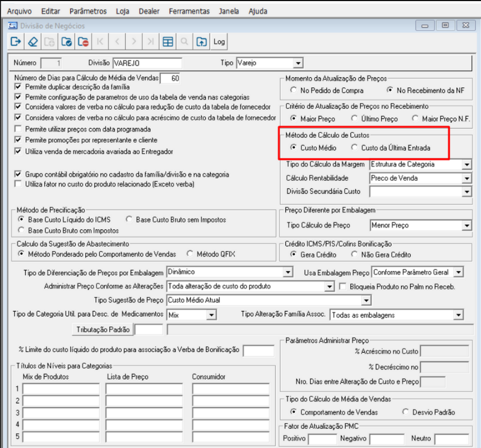The width and height of the screenshot is (481, 448).
Task: Select Último Preço radio option
Action: pos(354,118)
